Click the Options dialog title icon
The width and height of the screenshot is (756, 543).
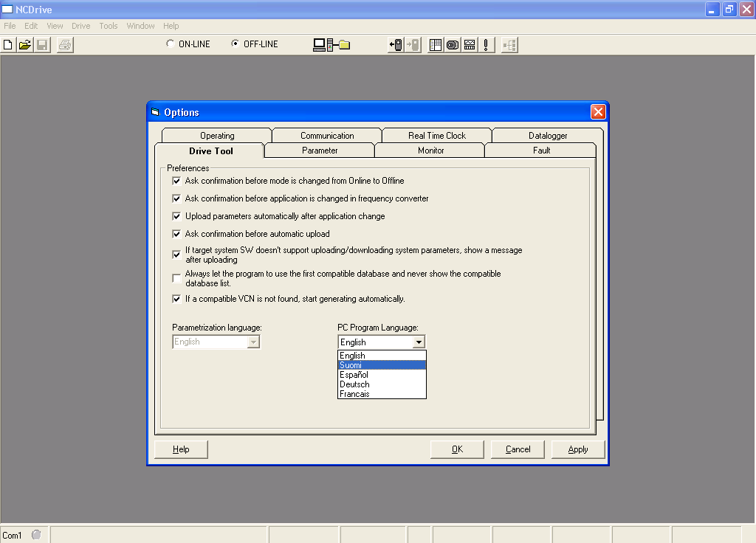[x=155, y=112]
